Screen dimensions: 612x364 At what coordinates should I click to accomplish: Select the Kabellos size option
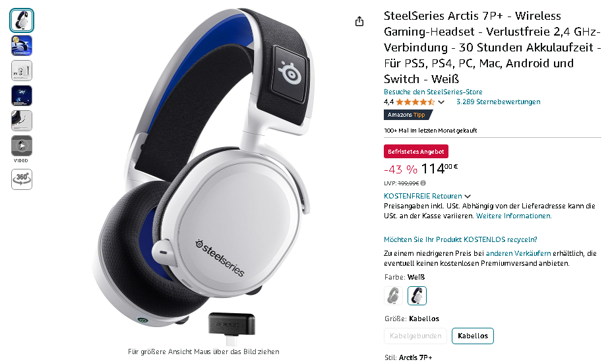click(473, 336)
